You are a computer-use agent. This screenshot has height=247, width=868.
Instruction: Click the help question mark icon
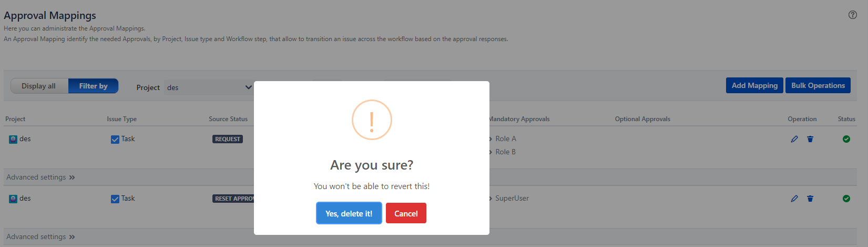[x=853, y=15]
